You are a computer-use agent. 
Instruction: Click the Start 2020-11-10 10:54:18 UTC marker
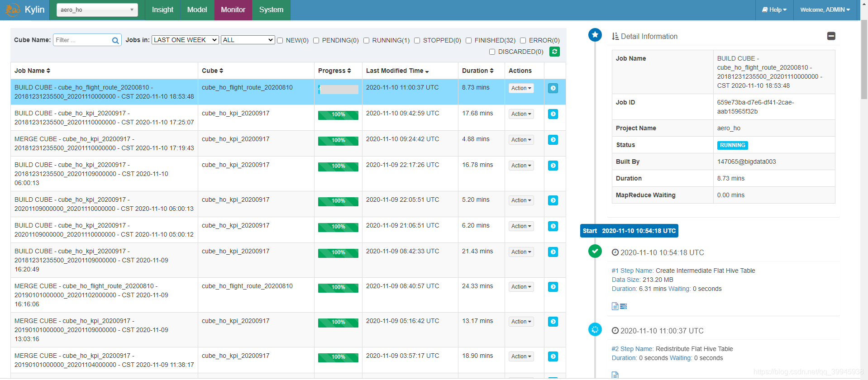click(629, 231)
